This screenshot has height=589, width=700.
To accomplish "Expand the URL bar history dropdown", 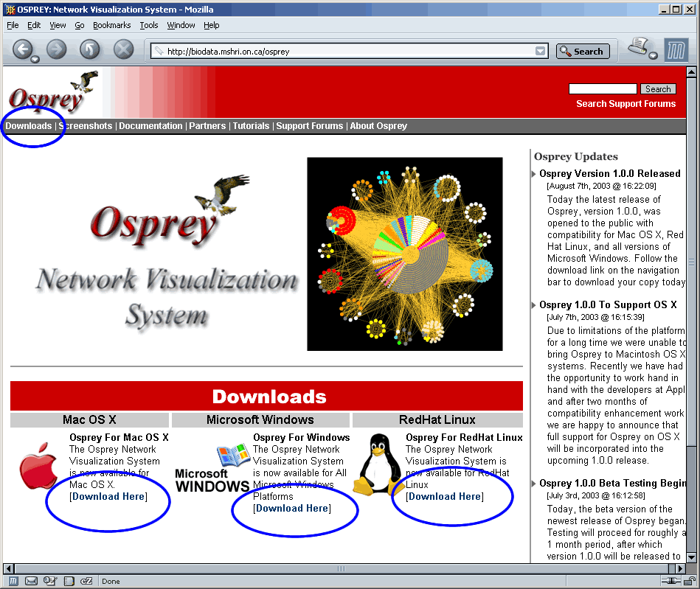I will click(541, 52).
